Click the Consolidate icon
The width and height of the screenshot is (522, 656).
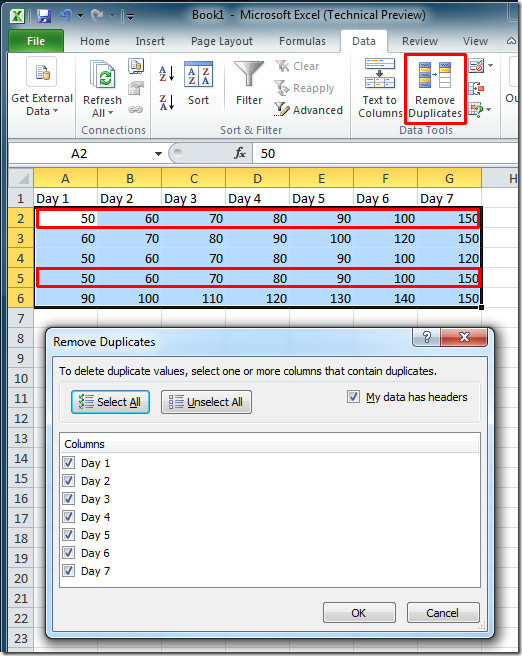pyautogui.click(x=476, y=88)
